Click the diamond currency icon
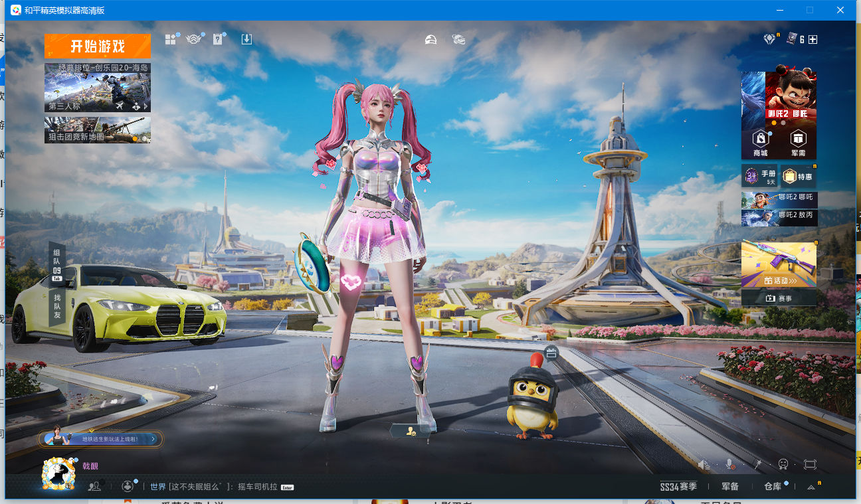Screen dimensions: 861x504 pyautogui.click(x=770, y=39)
